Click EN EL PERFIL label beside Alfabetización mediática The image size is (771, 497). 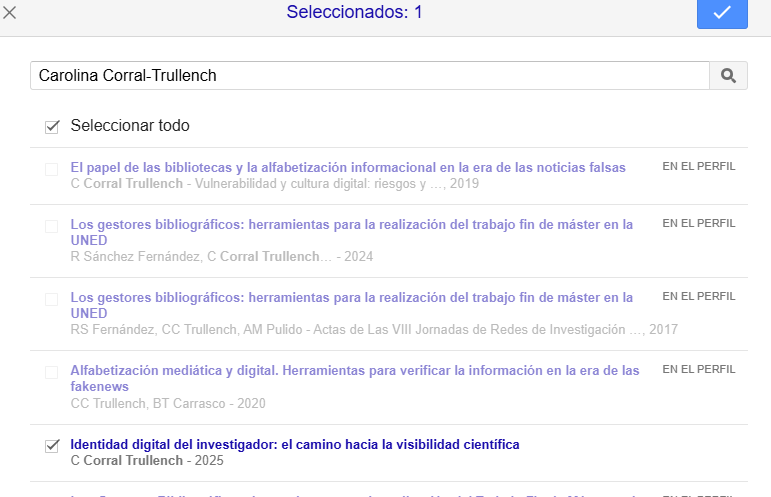(x=698, y=370)
